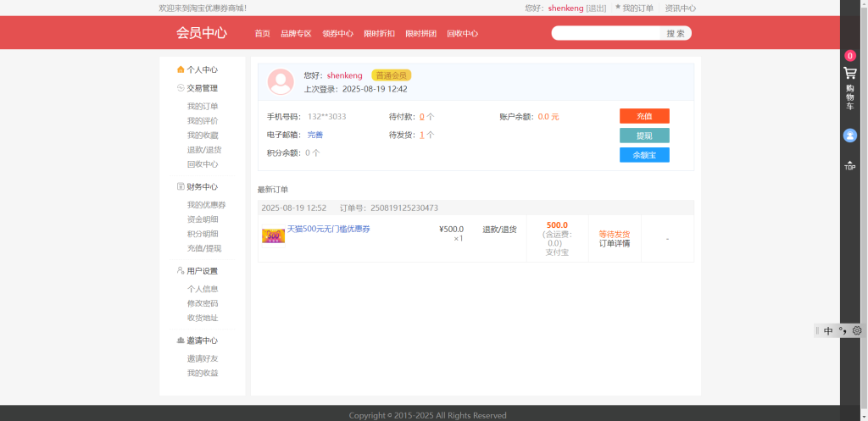Screen dimensions: 868x421
Task: Open 领券中心 in the navigation bar
Action: click(337, 34)
